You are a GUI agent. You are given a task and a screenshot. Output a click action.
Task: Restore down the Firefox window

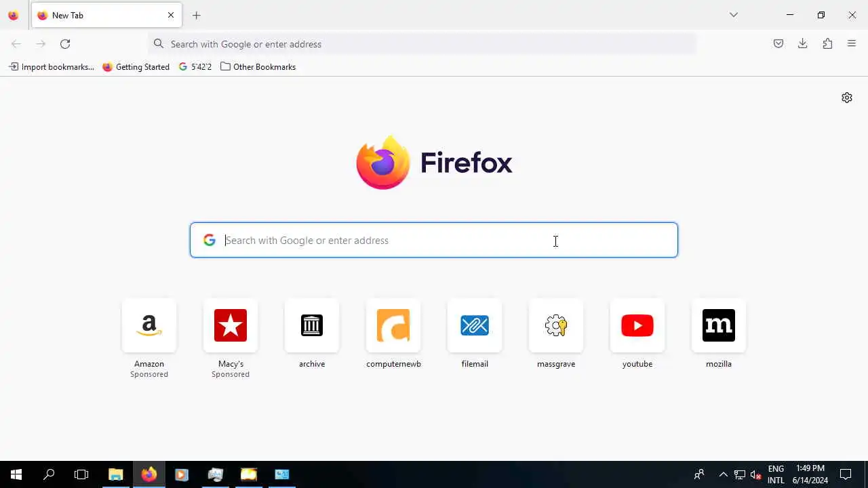coord(821,15)
